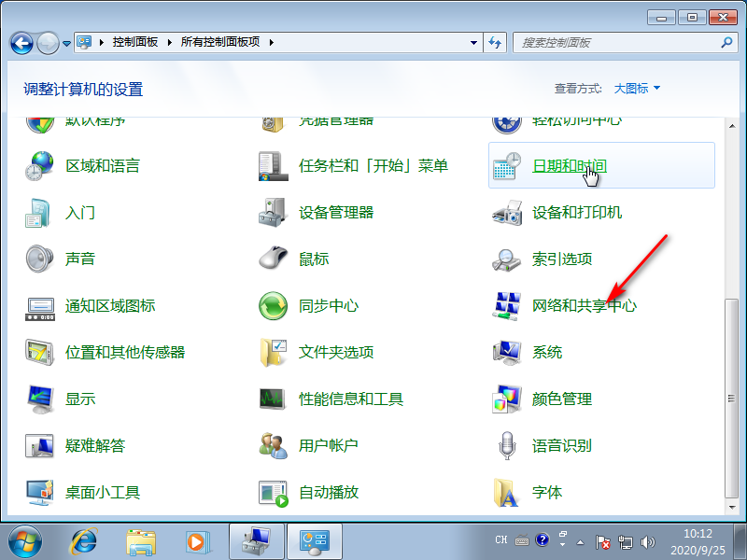Expand the recent pages arrow beside Forward
747x560 pixels.
[66, 44]
